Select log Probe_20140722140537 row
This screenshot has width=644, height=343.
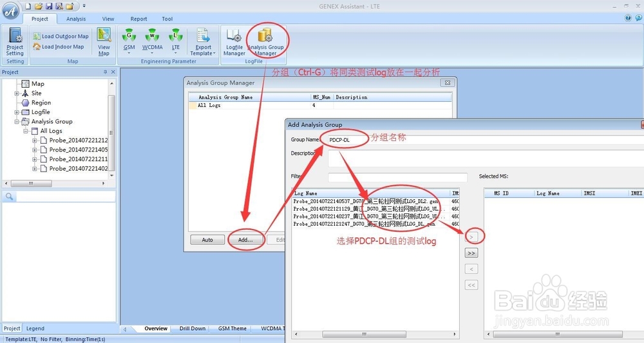[375, 201]
